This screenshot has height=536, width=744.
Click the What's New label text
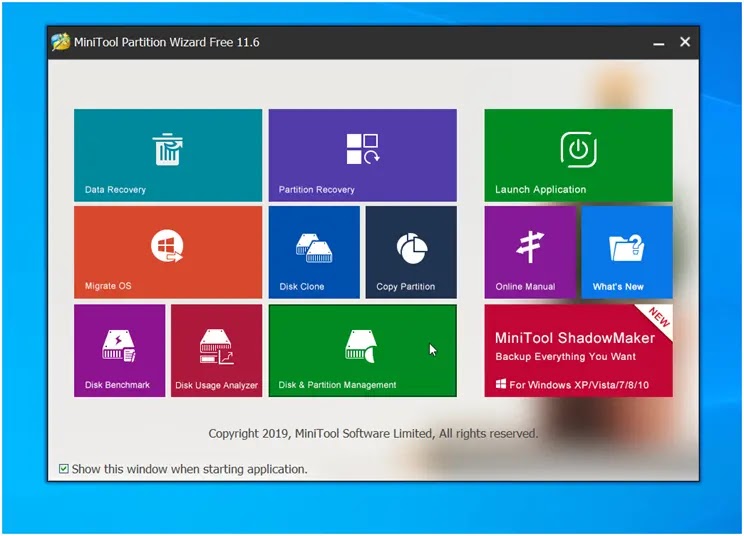618,286
